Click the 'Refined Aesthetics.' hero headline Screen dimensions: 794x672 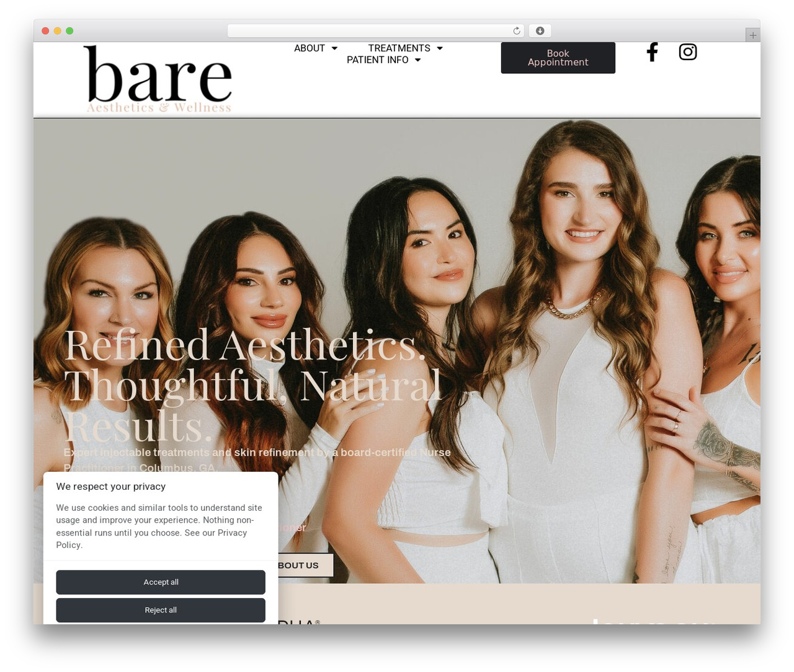click(245, 345)
